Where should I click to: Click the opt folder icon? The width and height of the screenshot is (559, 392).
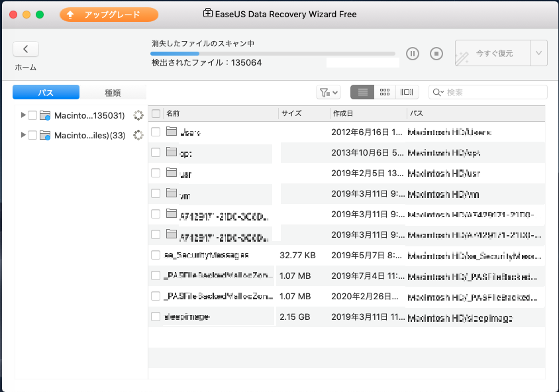[172, 152]
